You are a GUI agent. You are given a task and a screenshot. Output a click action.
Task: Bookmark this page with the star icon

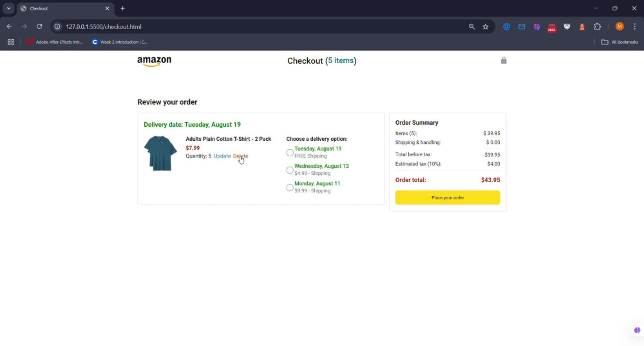(486, 26)
